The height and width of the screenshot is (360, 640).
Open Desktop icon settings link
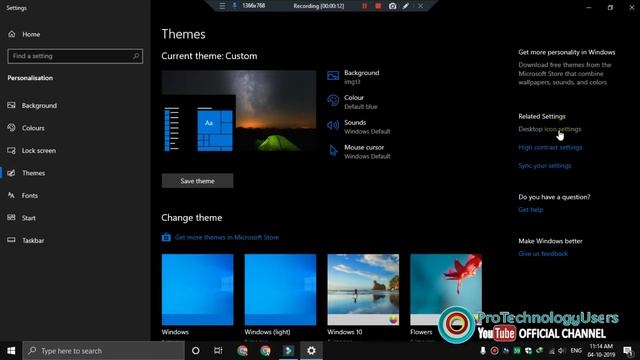(x=549, y=129)
